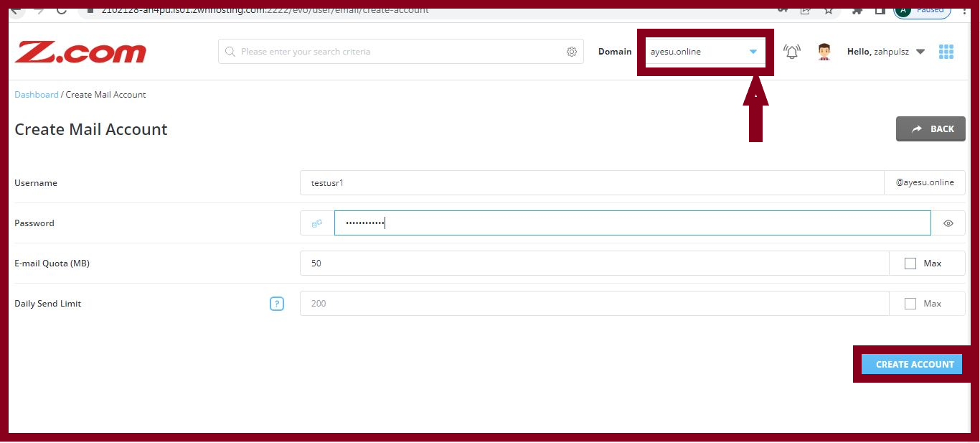980x443 pixels.
Task: Click the password generator key icon
Action: click(x=315, y=223)
